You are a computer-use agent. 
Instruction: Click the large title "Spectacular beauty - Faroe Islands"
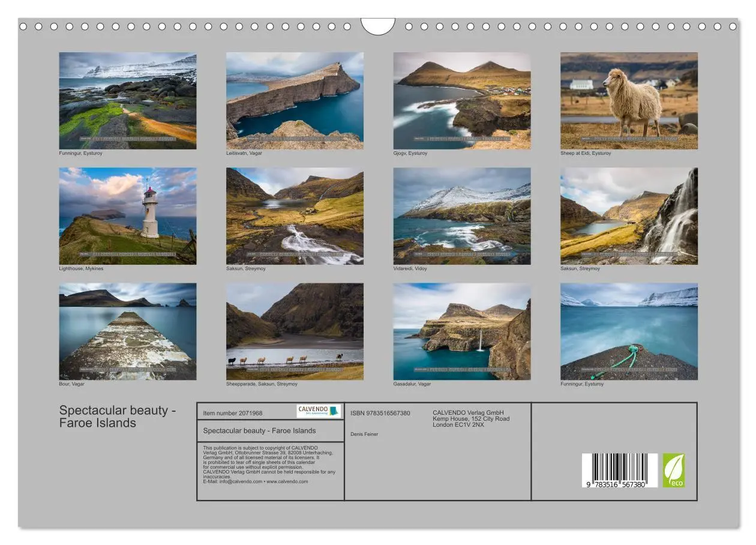click(118, 417)
